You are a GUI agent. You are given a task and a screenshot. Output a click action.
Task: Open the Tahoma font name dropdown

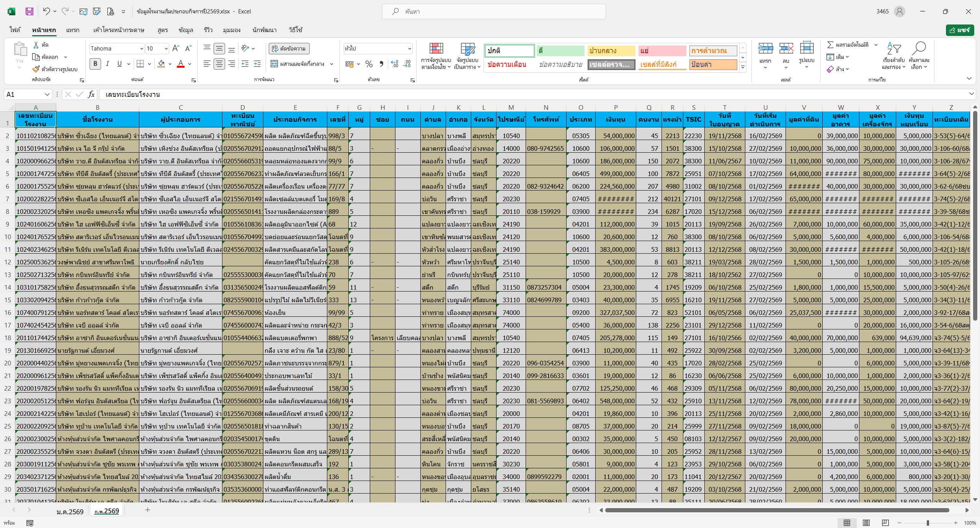point(141,49)
